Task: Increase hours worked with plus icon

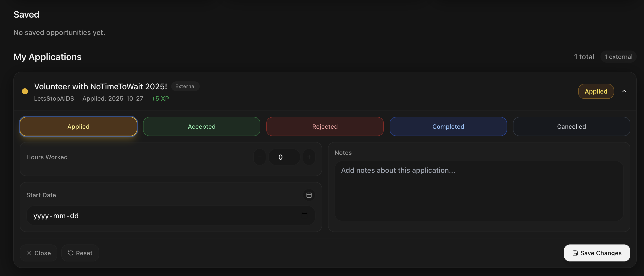Action: (x=309, y=157)
